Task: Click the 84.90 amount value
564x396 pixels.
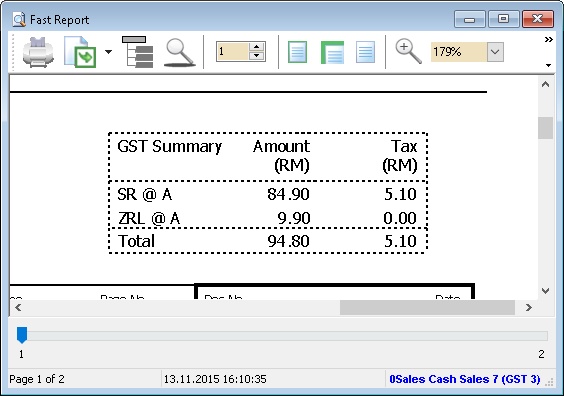Action: pyautogui.click(x=288, y=194)
